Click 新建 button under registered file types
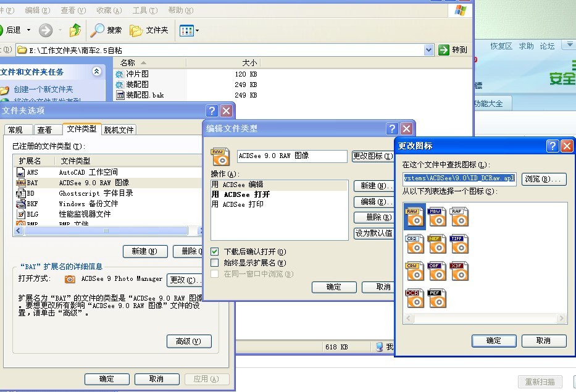 (144, 251)
